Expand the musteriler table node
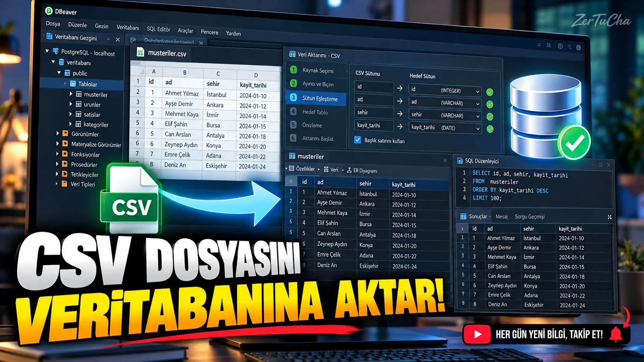Image resolution: width=644 pixels, height=362 pixels. coord(70,94)
